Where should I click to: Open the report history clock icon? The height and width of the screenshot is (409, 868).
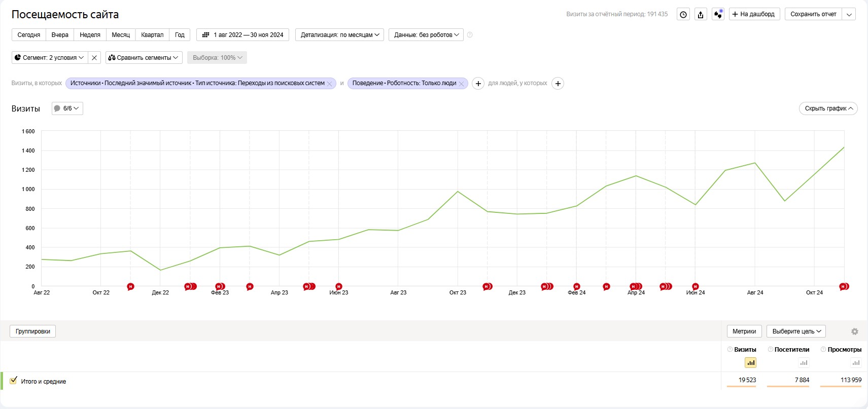683,15
